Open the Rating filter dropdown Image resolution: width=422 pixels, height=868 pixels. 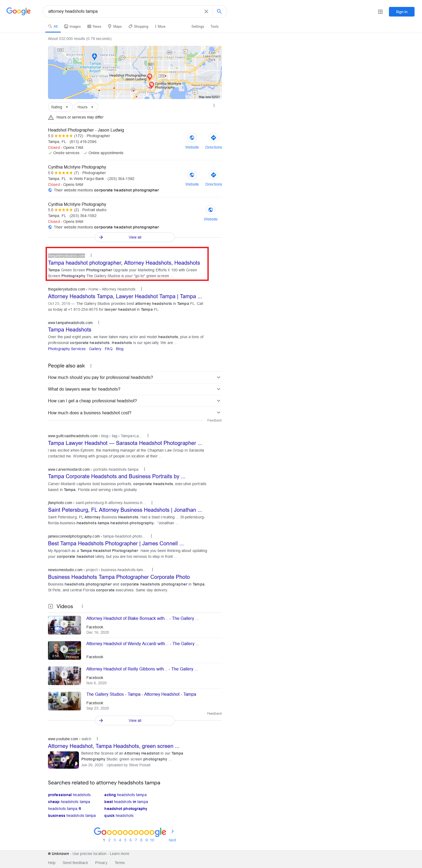point(60,107)
